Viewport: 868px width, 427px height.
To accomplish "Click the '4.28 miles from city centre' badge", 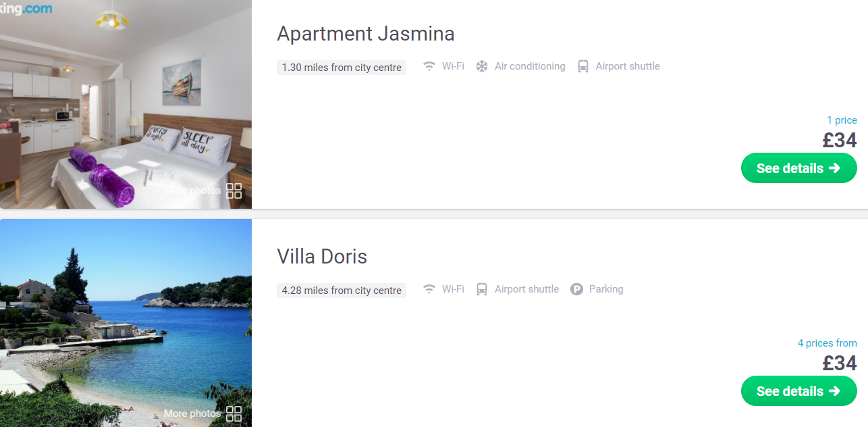I will 342,291.
